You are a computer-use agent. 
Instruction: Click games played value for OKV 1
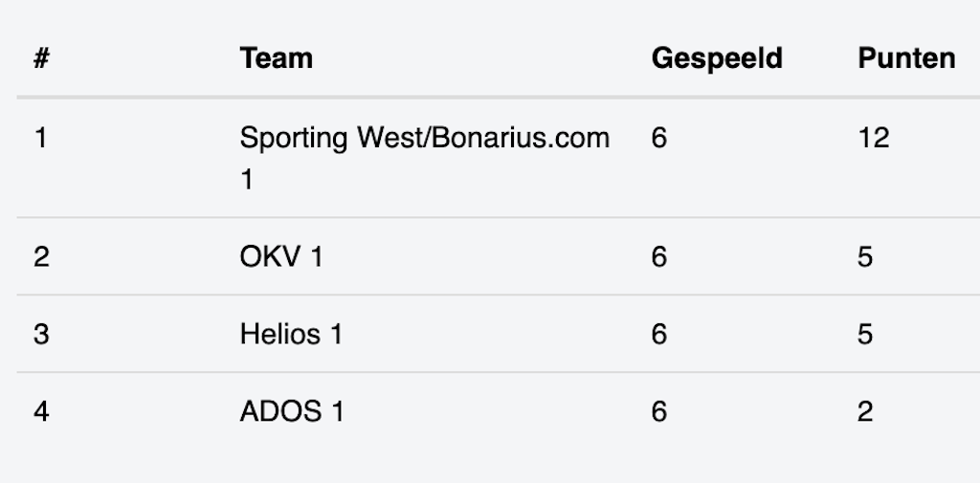click(658, 257)
